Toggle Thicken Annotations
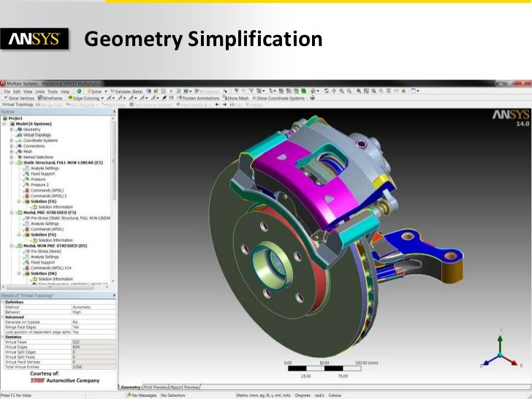The image size is (532, 399). (x=198, y=98)
